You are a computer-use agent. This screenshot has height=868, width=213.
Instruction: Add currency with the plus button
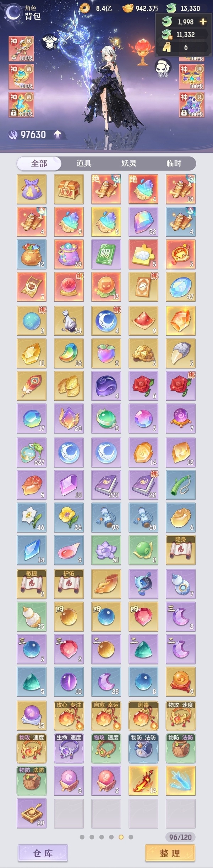coord(203,22)
